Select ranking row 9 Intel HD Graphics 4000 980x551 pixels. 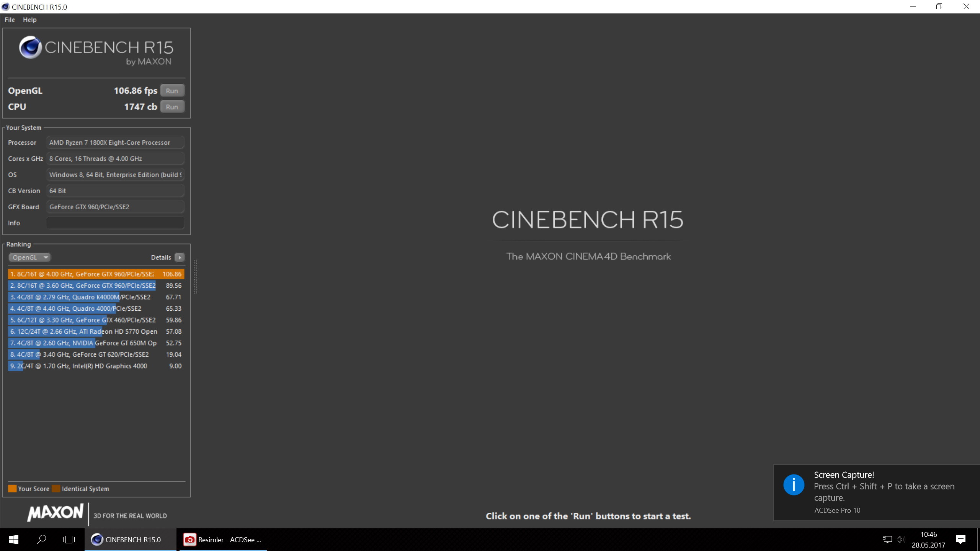(96, 366)
